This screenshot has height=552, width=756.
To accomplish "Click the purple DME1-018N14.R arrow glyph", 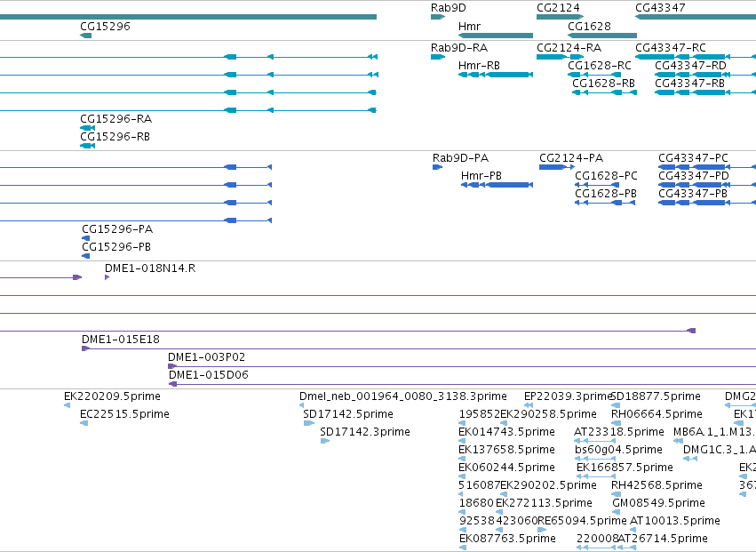I will point(107,277).
